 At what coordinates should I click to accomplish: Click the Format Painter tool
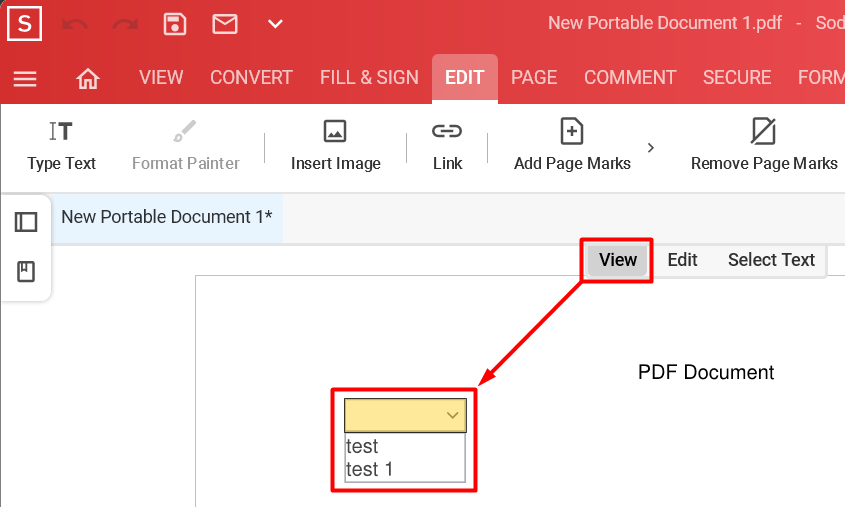coord(185,145)
